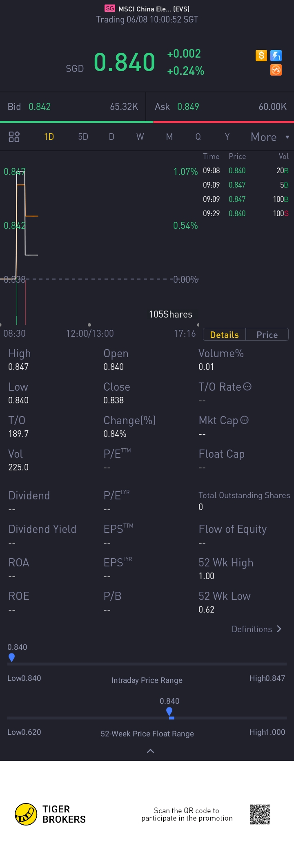This screenshot has width=294, height=868.
Task: Tap the info icon beside Mkt Cap
Action: (245, 420)
